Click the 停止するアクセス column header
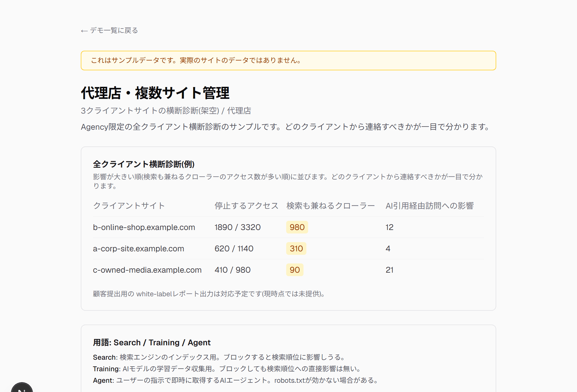 [x=247, y=206]
